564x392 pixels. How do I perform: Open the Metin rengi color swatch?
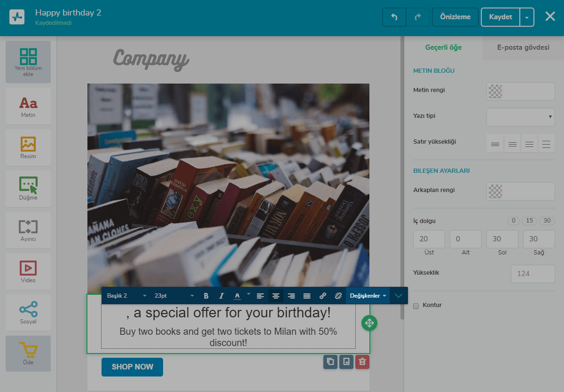520,91
